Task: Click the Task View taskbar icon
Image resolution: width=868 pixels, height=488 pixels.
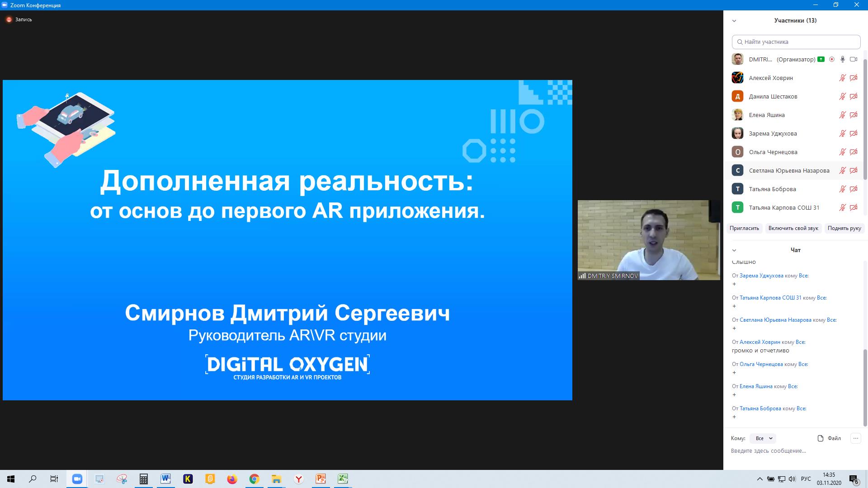Action: (54, 479)
